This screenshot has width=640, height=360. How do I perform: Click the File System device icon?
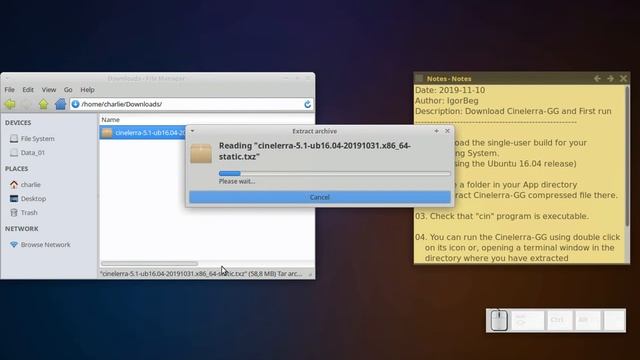coord(14,139)
